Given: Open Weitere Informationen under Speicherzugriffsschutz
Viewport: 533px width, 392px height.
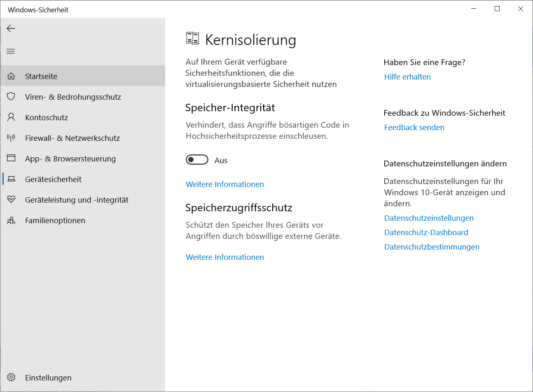Looking at the screenshot, I should 225,257.
